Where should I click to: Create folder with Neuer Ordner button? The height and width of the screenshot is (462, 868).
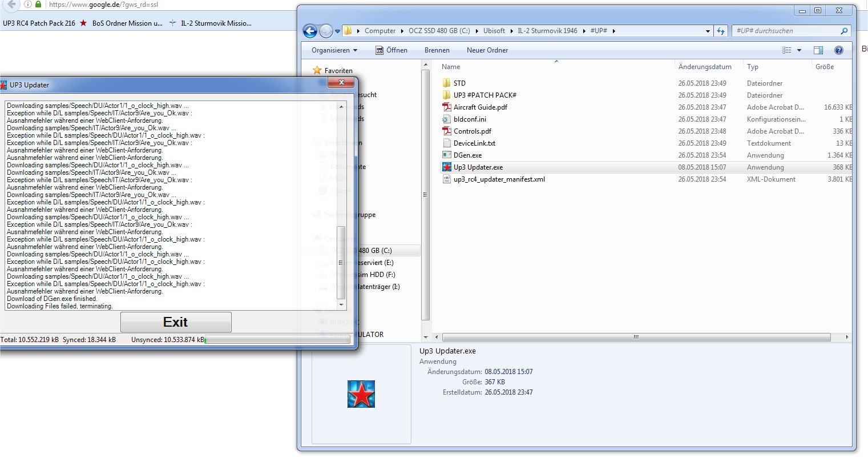coord(487,50)
